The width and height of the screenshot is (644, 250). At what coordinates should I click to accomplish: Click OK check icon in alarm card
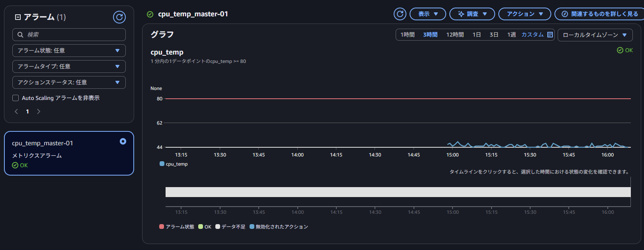(15, 165)
